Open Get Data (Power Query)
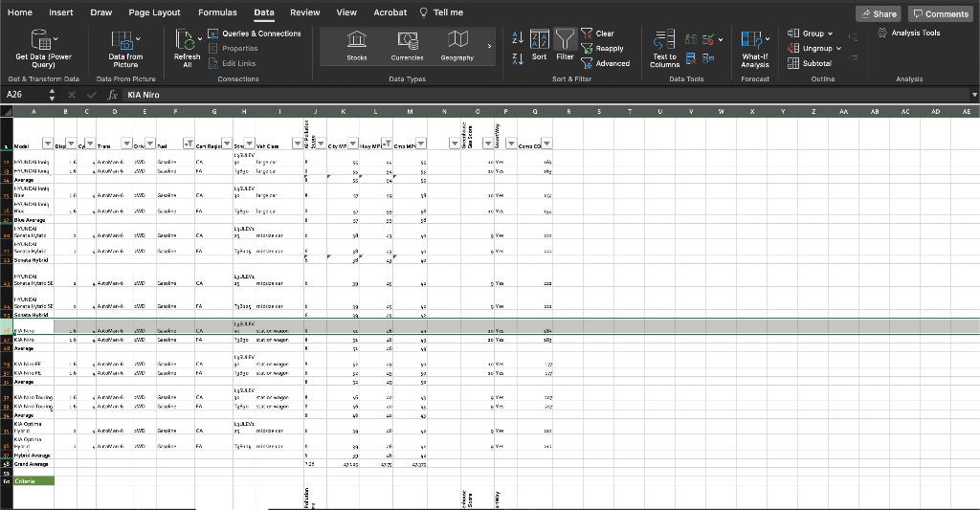This screenshot has height=510, width=980. tap(43, 49)
